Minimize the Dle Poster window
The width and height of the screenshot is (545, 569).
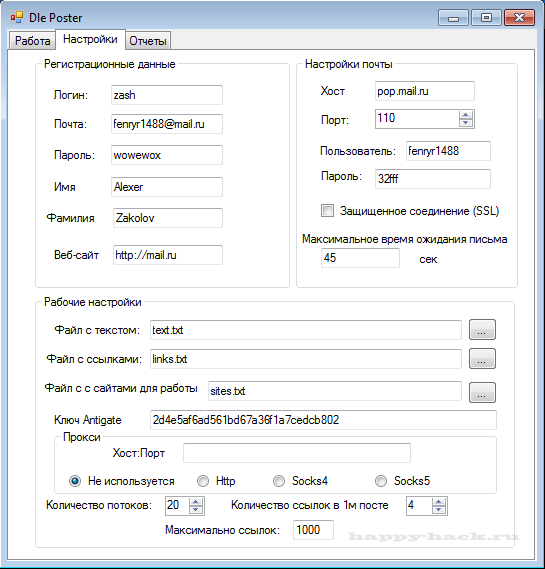(454, 17)
